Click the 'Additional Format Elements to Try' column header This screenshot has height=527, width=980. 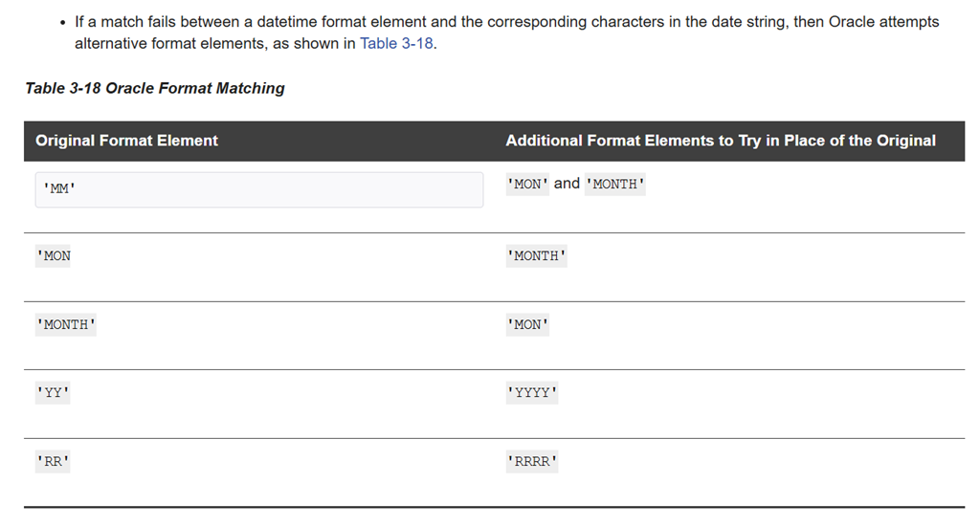(720, 141)
